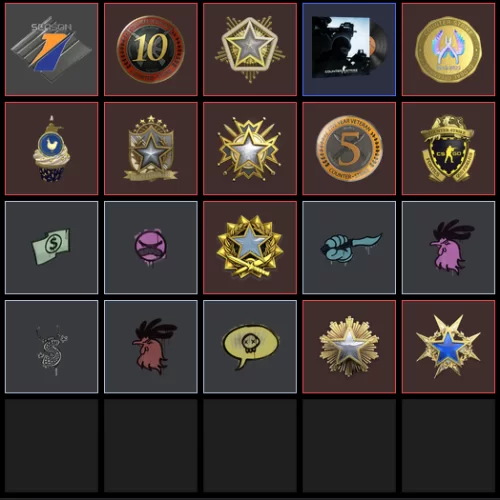Select the cupcake chicken birthday coin
Image resolution: width=500 pixels, height=500 pixels.
tap(52, 148)
